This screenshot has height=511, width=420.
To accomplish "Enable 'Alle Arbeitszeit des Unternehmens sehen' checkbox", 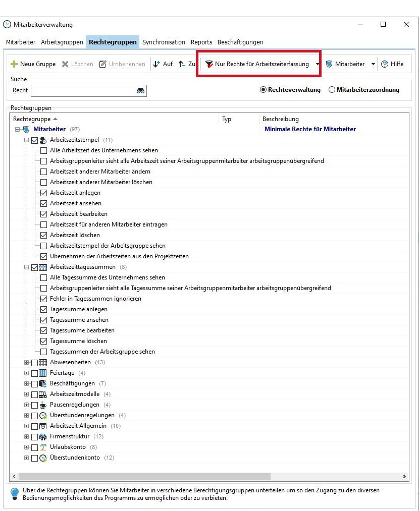I will tap(43, 150).
